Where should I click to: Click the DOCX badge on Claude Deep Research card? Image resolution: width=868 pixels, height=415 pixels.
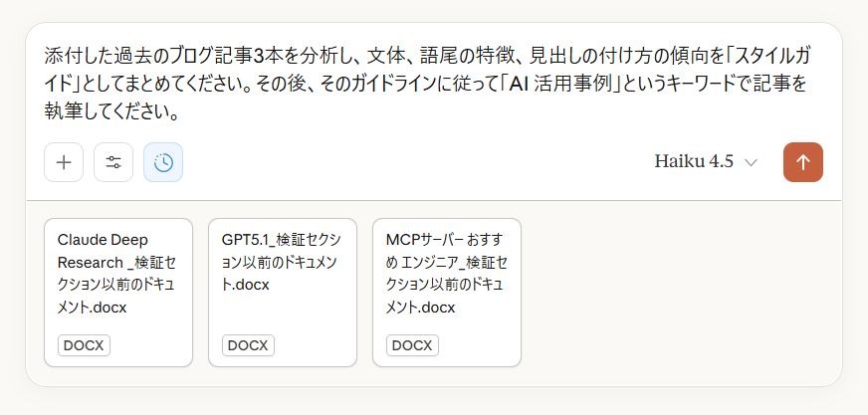(84, 345)
